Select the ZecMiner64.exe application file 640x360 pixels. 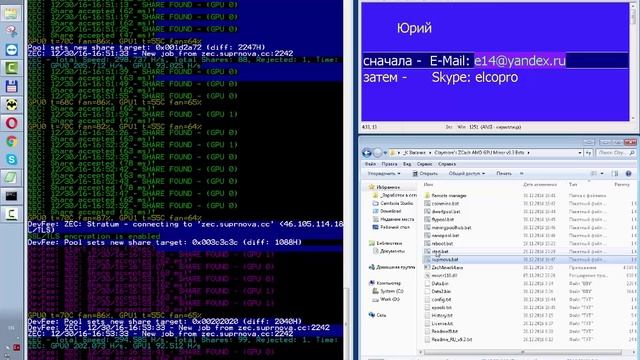click(x=447, y=267)
